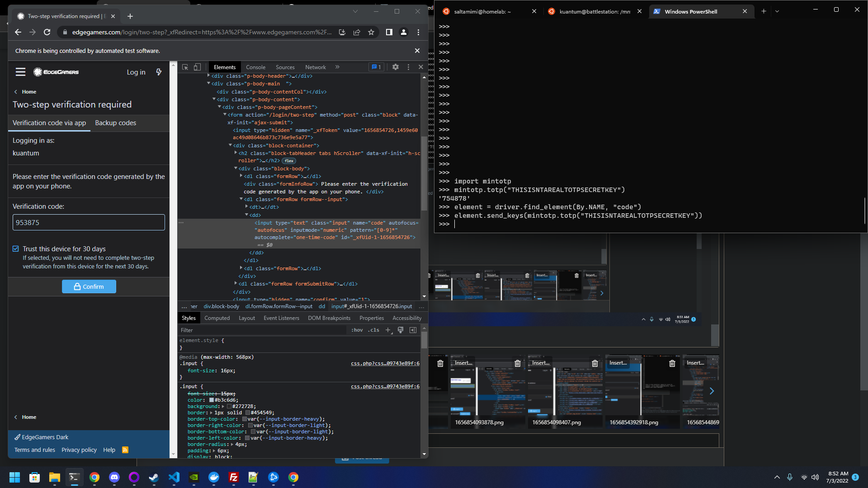Toggle the :hov element state panel

tap(357, 330)
